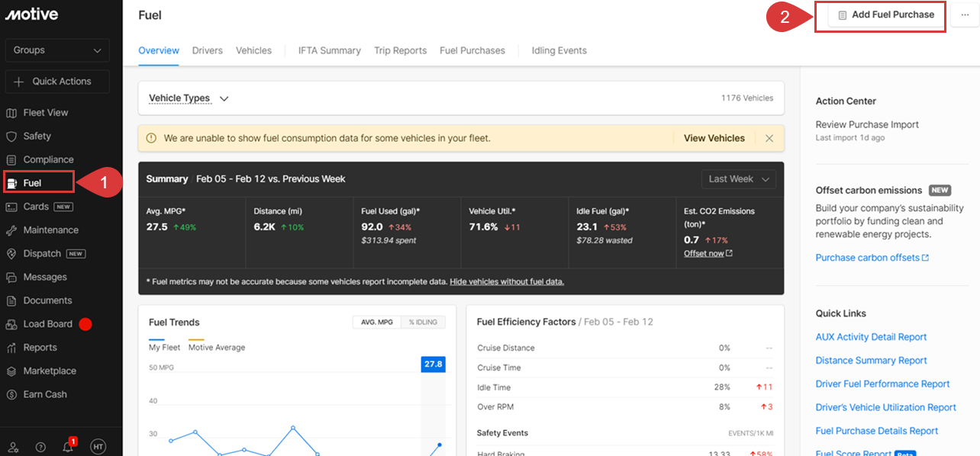980x456 pixels.
Task: Click the Marketplace layers icon
Action: (x=11, y=371)
